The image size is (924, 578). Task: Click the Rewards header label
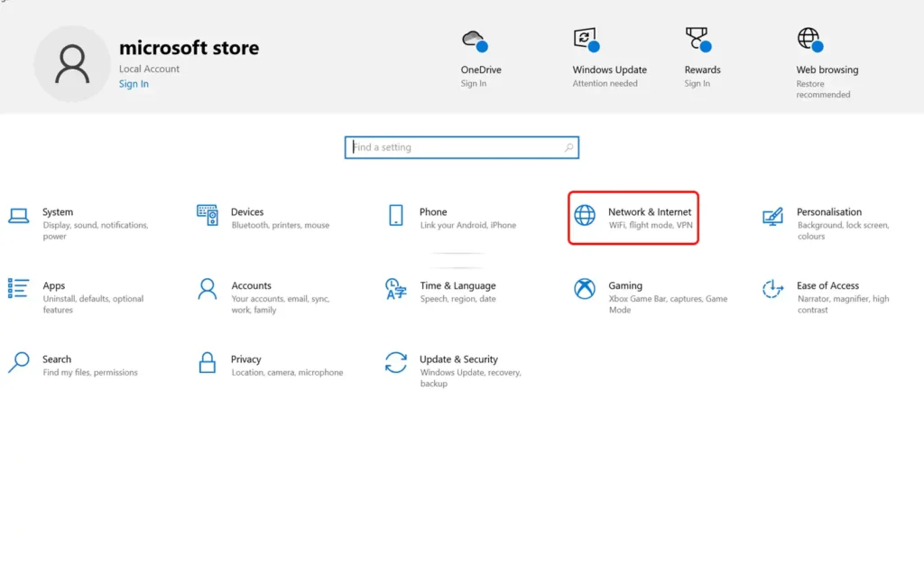point(702,70)
